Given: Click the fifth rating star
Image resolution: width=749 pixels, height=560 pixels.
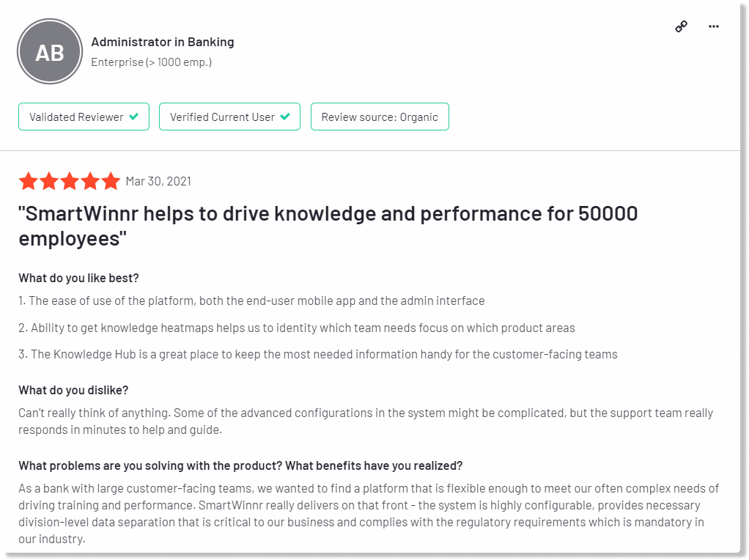Looking at the screenshot, I should 111,181.
